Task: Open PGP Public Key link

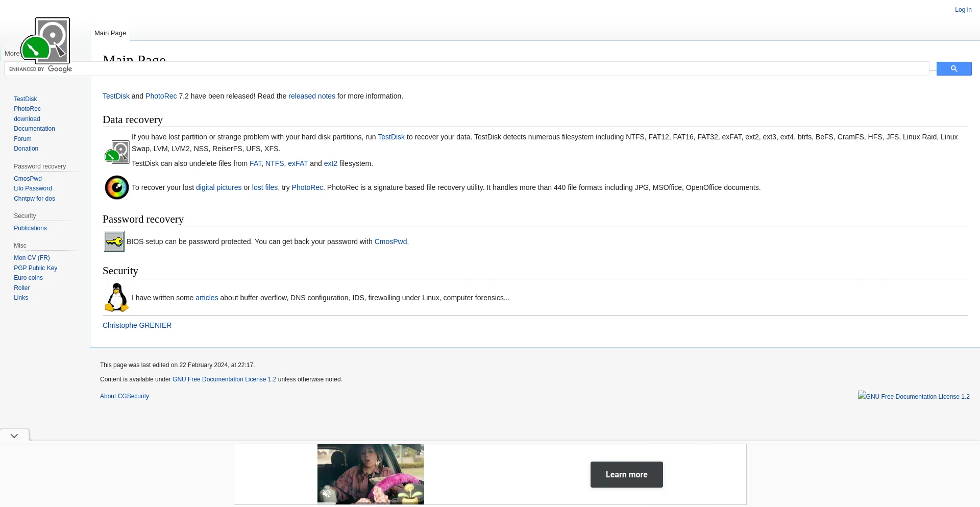Action: [35, 268]
